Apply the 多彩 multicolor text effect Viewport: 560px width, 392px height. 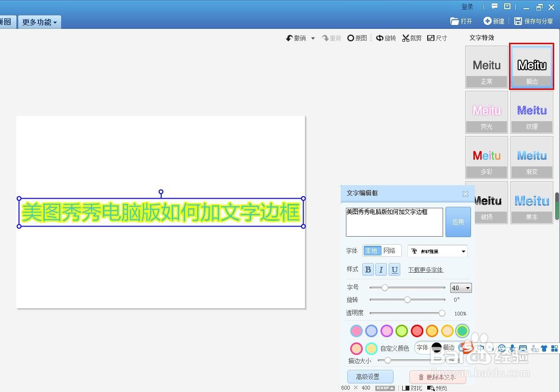tap(486, 157)
